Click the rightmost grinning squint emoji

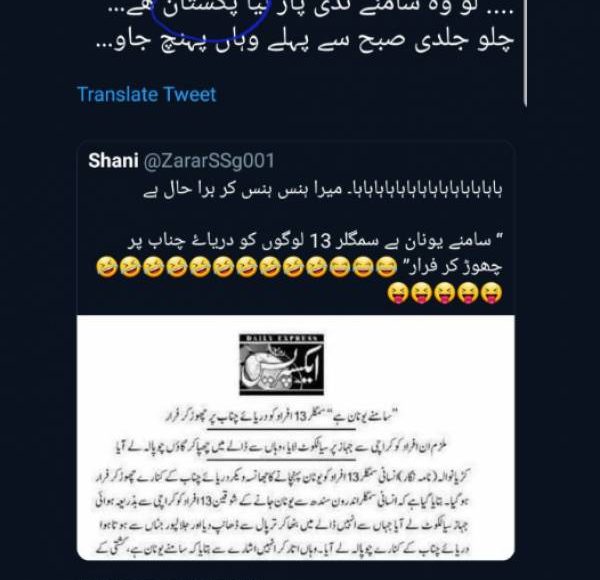click(x=386, y=267)
